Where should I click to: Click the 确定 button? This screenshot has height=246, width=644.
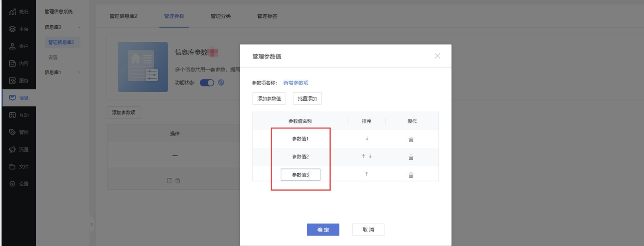(323, 230)
